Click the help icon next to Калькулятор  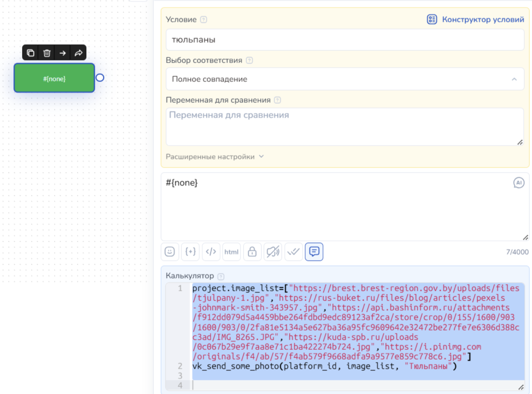pos(221,276)
